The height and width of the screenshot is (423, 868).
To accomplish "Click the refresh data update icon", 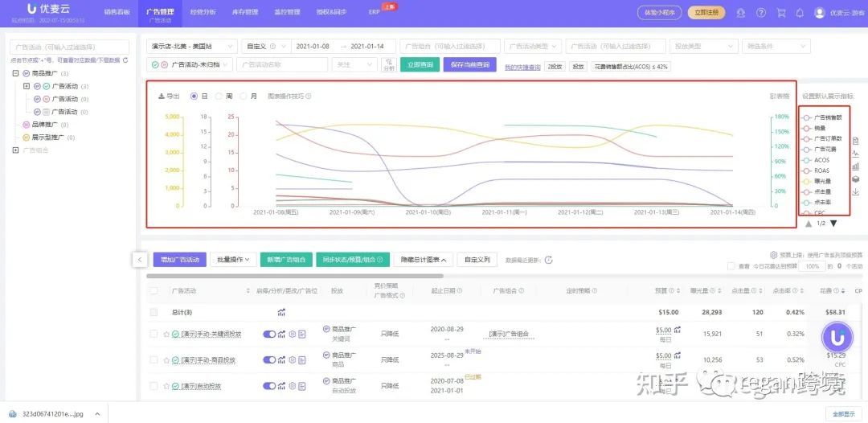I will tap(548, 260).
